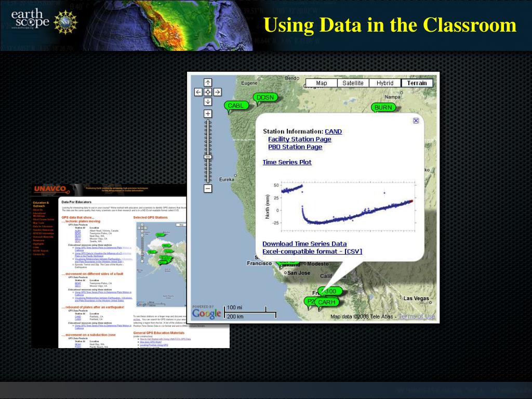
Task: Pan the large map west with the left arrow
Action: (x=198, y=92)
